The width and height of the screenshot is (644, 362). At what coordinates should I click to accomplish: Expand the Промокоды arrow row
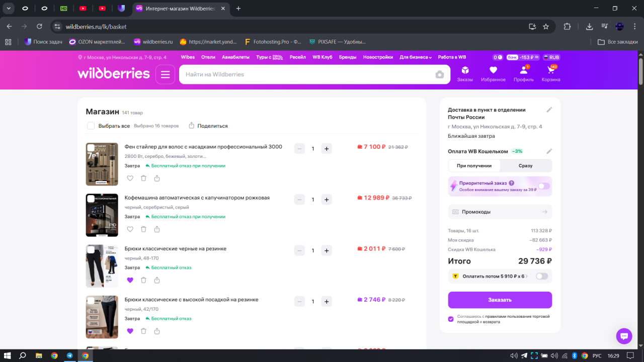tap(500, 212)
